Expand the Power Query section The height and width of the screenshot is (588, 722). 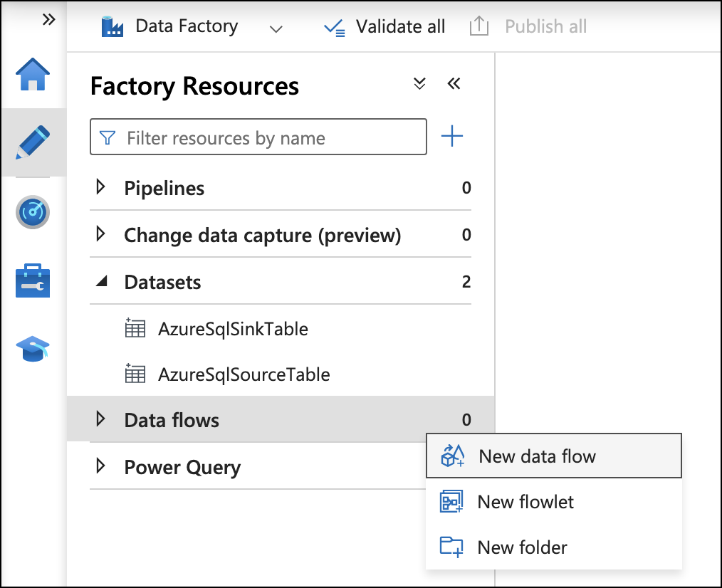click(x=100, y=467)
